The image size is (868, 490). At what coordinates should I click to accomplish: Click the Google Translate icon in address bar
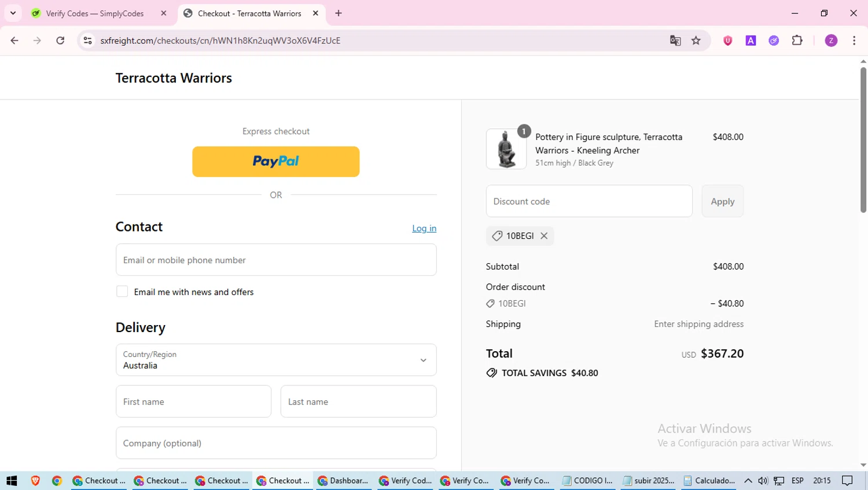click(x=675, y=40)
